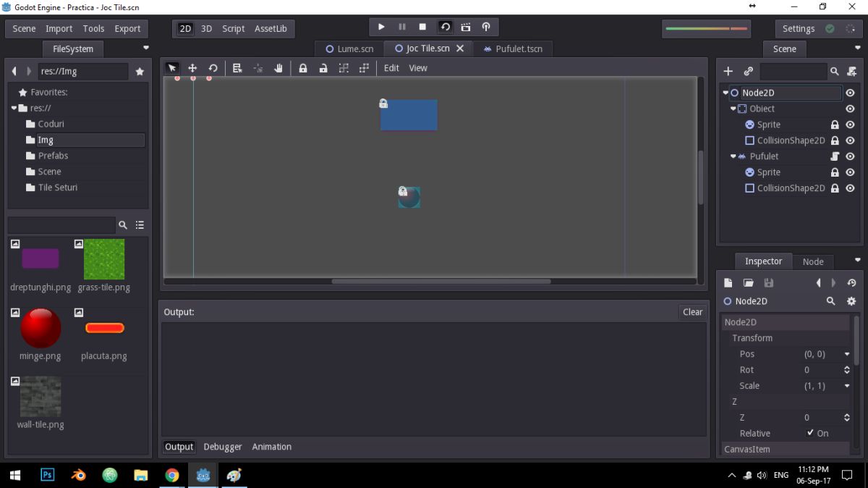Unlock the selected object

(x=323, y=68)
